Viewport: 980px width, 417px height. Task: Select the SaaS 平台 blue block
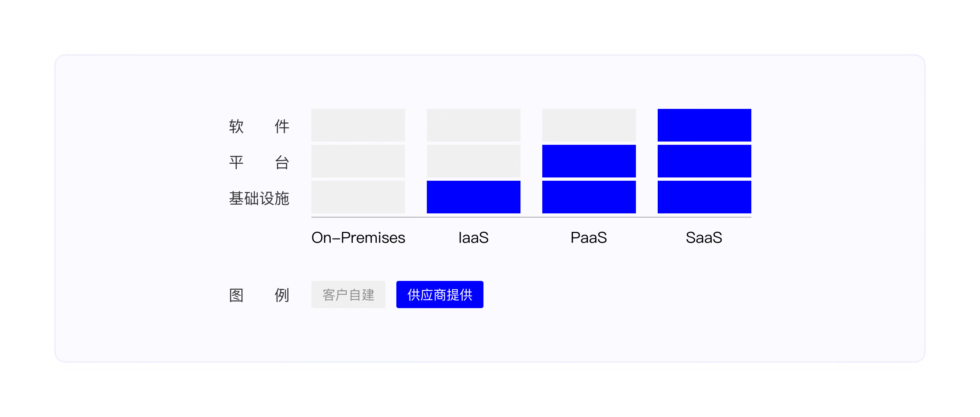[704, 161]
